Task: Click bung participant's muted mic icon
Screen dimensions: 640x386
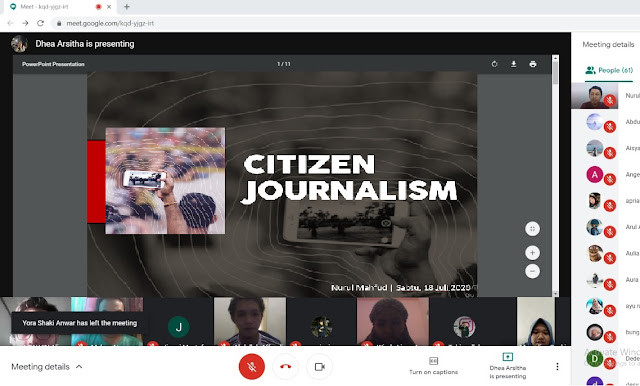Action: click(x=610, y=337)
